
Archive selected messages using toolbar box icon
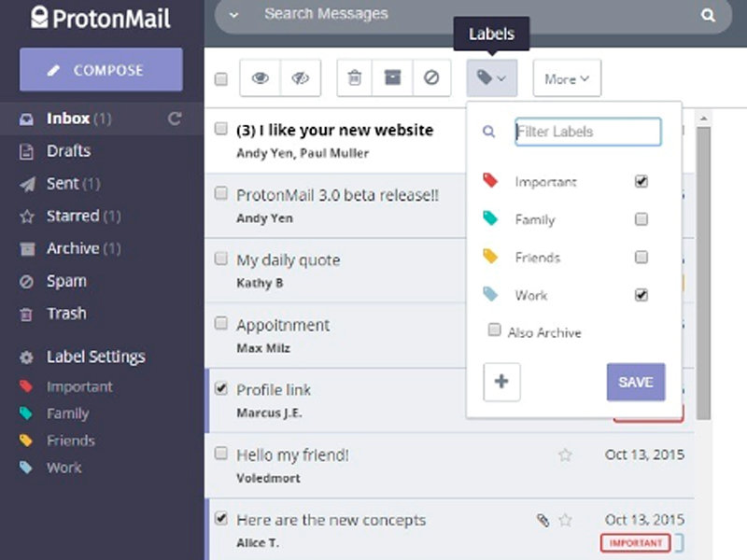pos(392,77)
